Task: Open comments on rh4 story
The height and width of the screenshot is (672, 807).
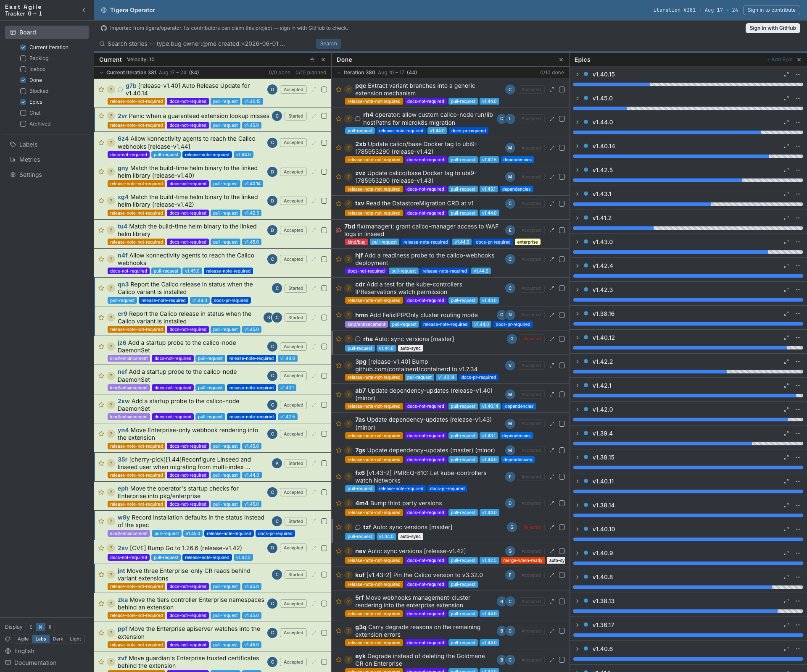Action: coord(358,119)
